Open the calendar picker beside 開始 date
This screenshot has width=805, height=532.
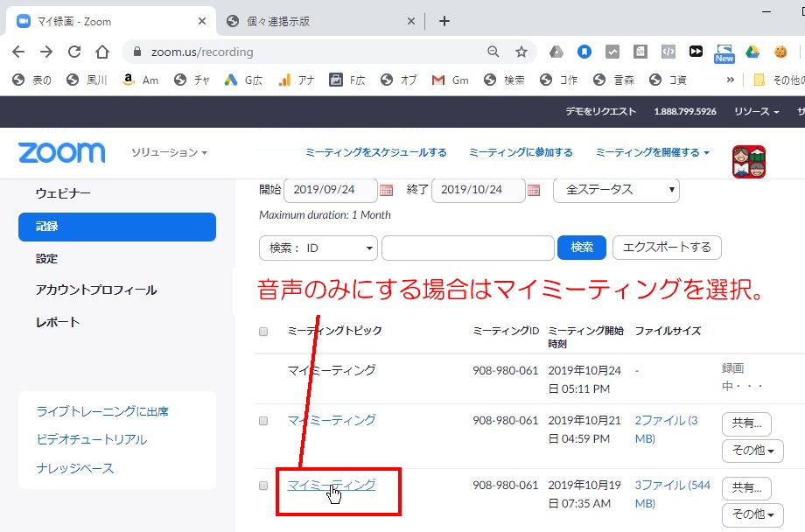click(386, 191)
